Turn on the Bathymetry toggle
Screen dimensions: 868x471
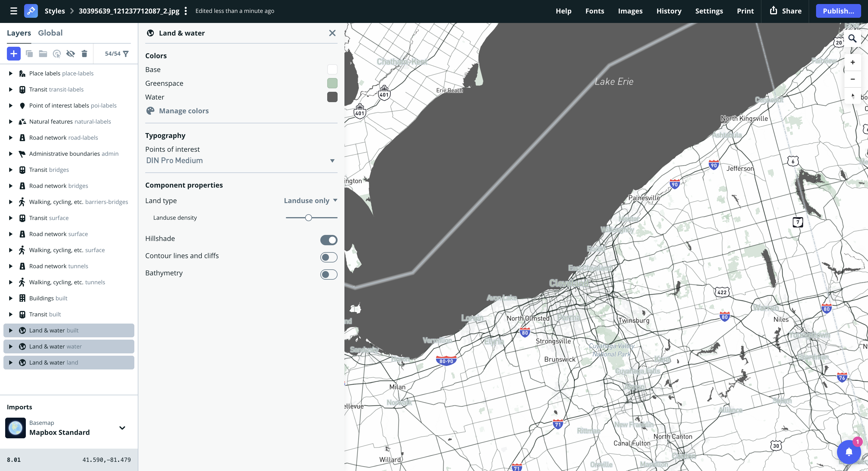coord(329,275)
